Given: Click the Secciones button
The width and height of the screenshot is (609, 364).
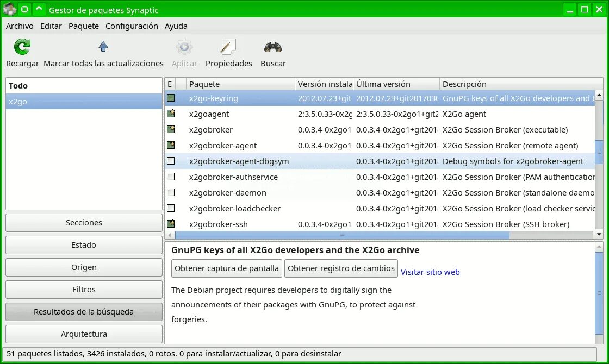Looking at the screenshot, I should point(84,223).
